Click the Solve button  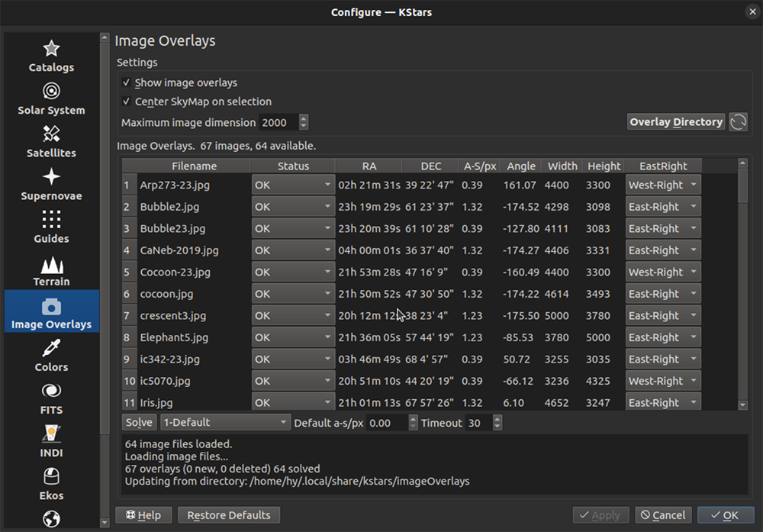point(139,421)
